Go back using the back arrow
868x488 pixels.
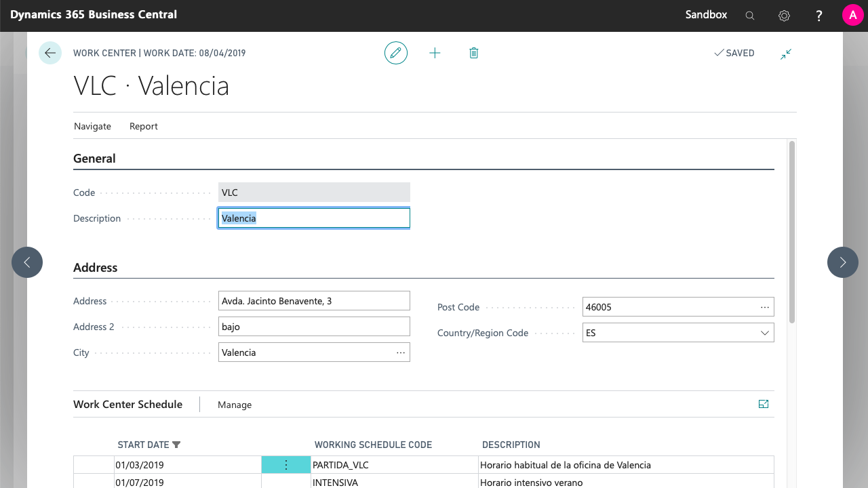coord(50,53)
